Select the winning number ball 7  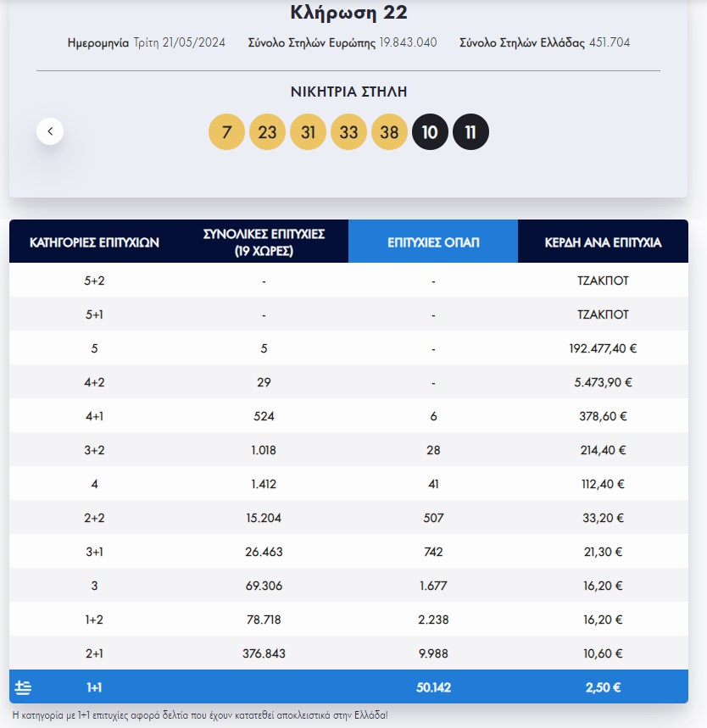pos(226,131)
